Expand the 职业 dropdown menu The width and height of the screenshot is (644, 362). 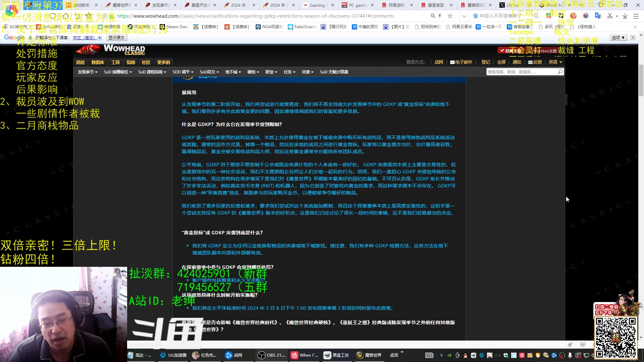(271, 72)
